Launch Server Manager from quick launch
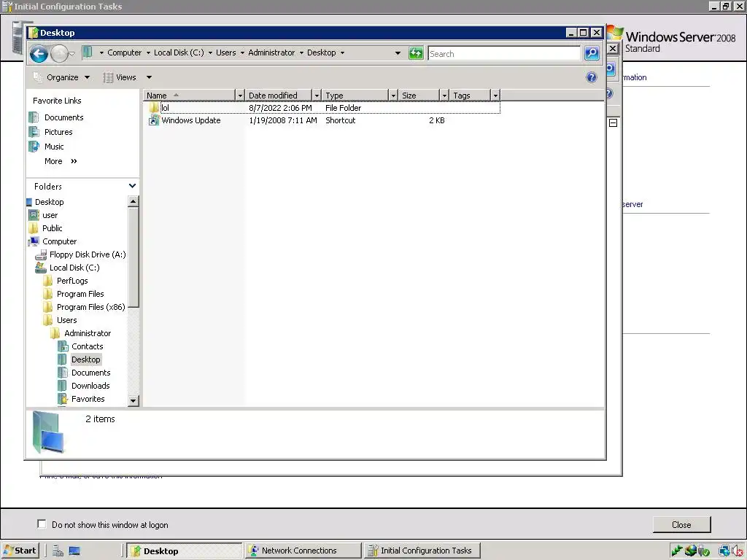Viewport: 747px width, 560px height. pos(58,551)
